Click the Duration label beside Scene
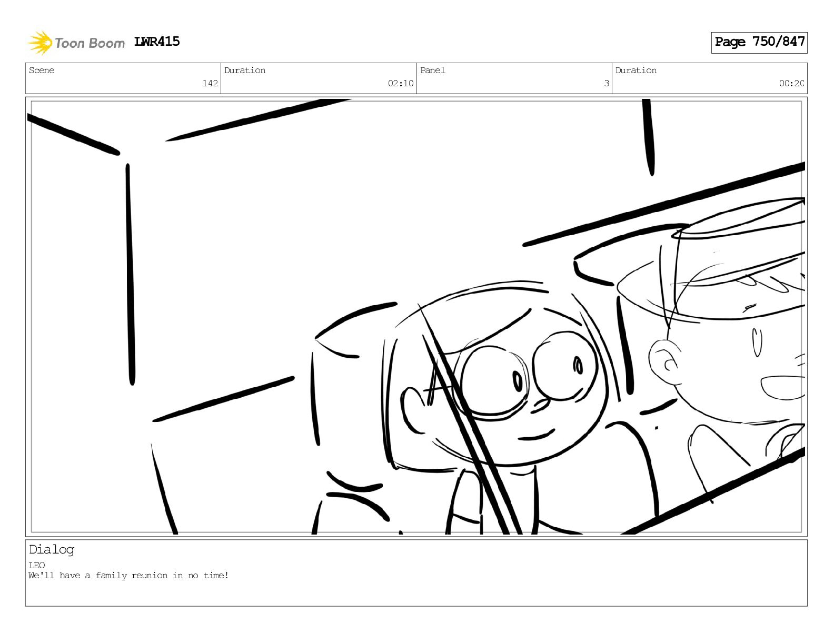Screen dimensions: 834x644 (x=245, y=71)
